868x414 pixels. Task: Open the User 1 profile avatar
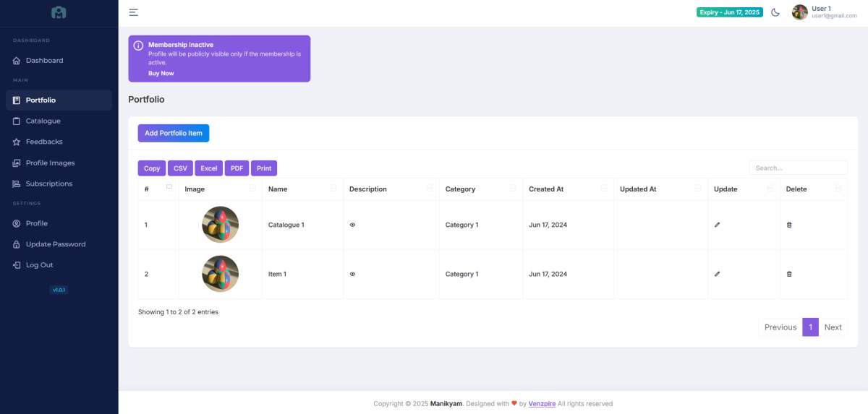click(x=799, y=12)
